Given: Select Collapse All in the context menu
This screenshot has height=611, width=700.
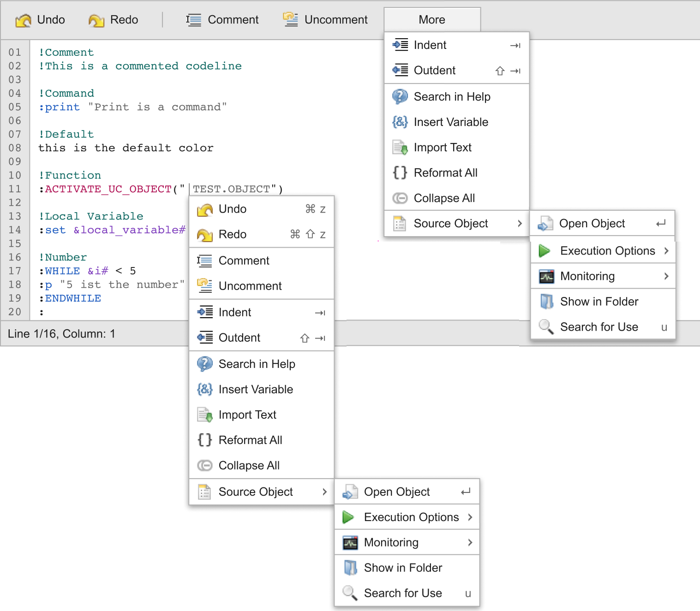Looking at the screenshot, I should coord(249,465).
